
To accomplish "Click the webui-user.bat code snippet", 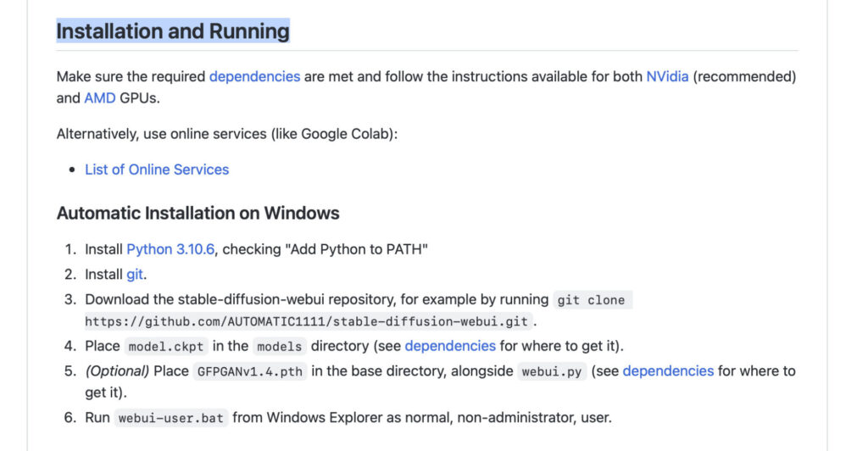I will [170, 418].
